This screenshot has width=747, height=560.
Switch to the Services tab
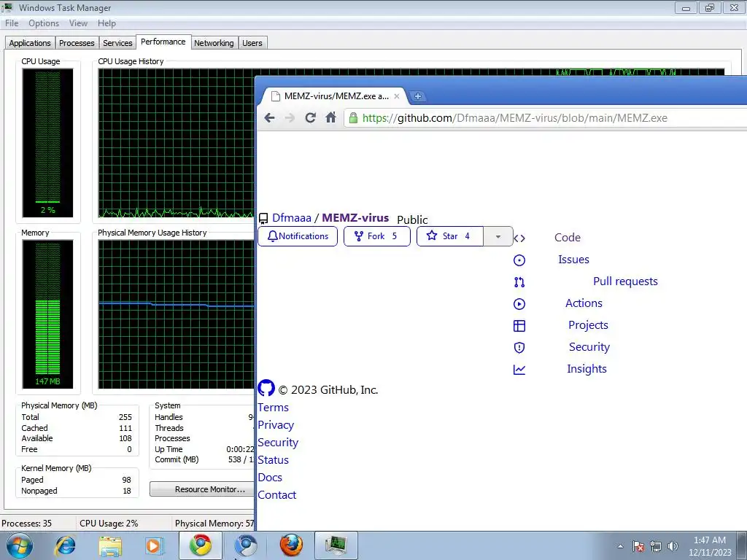click(x=117, y=43)
